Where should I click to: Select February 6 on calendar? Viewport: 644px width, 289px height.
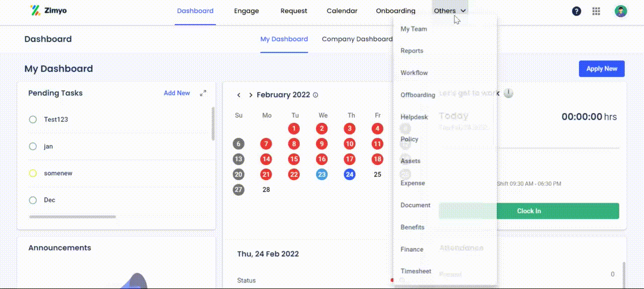pos(238,144)
